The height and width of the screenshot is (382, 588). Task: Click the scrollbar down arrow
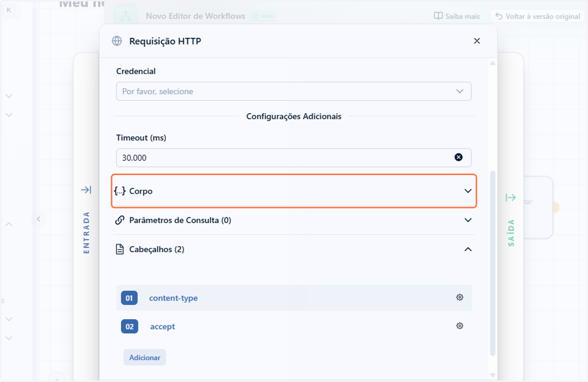492,376
